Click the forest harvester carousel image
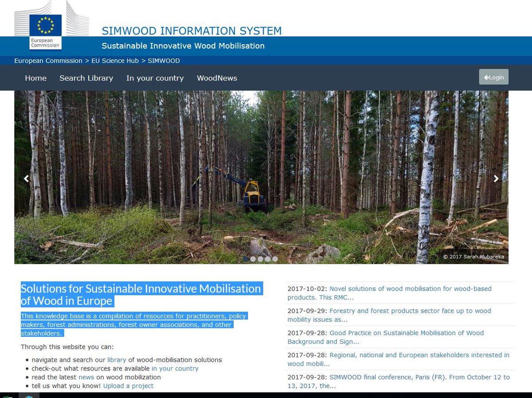Viewport: 532px width, 398px height. (x=261, y=177)
